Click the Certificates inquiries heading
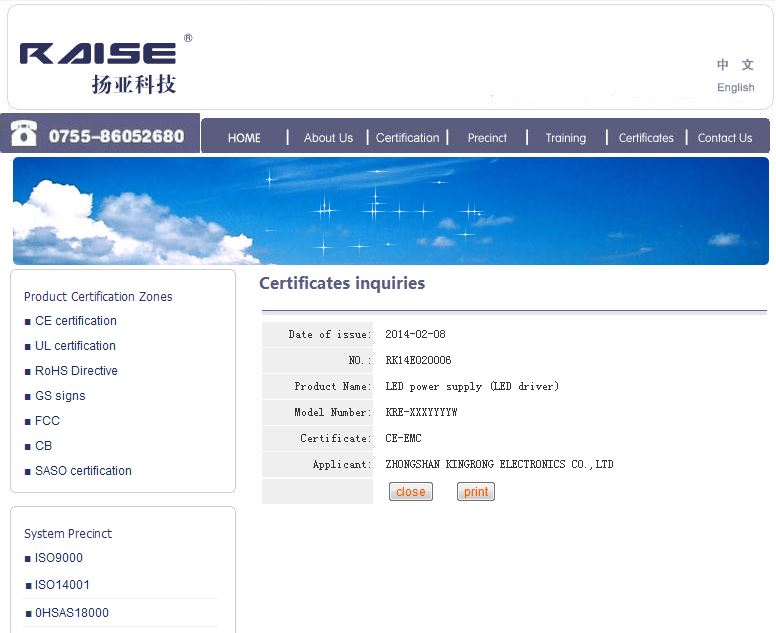The height and width of the screenshot is (633, 776). 342,283
